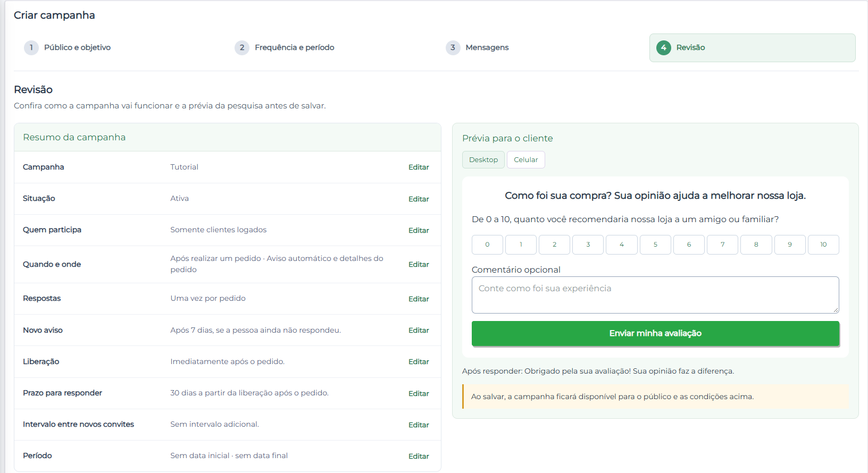The height and width of the screenshot is (473, 868).
Task: Select 'Imediatamente após o pedido.' text
Action: tap(227, 361)
